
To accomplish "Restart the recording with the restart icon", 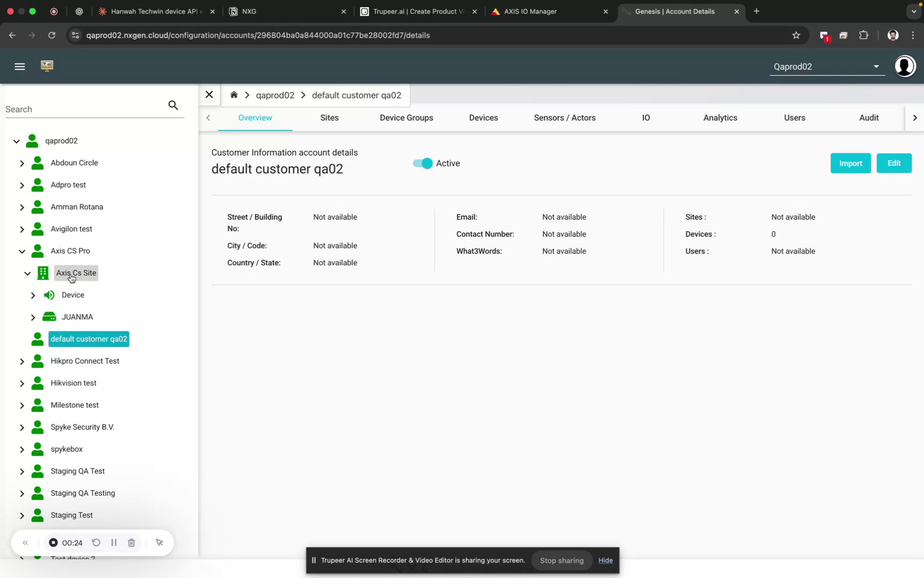I will pos(96,542).
